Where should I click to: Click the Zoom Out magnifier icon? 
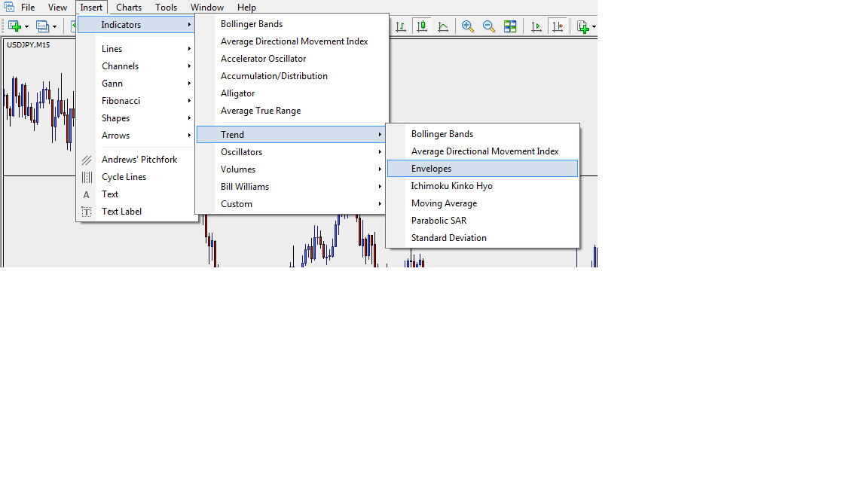(x=489, y=26)
